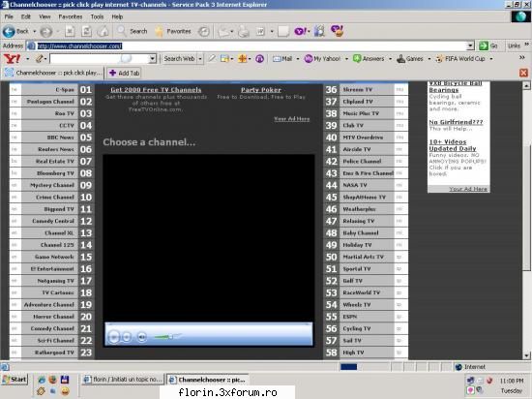
Task: Click the play button in media player
Action: click(x=114, y=336)
